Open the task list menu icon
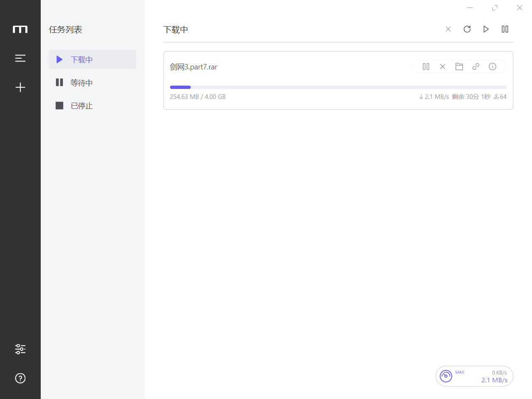This screenshot has width=532, height=399. click(x=20, y=58)
